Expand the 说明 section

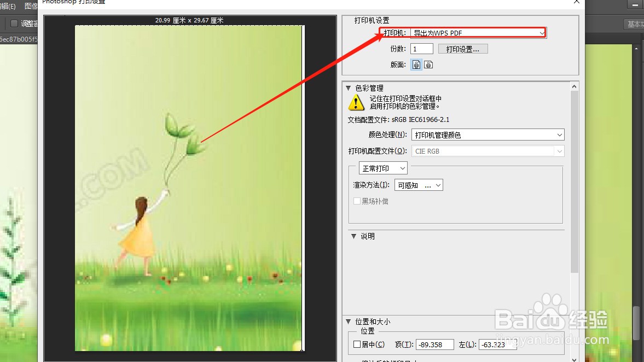(353, 236)
